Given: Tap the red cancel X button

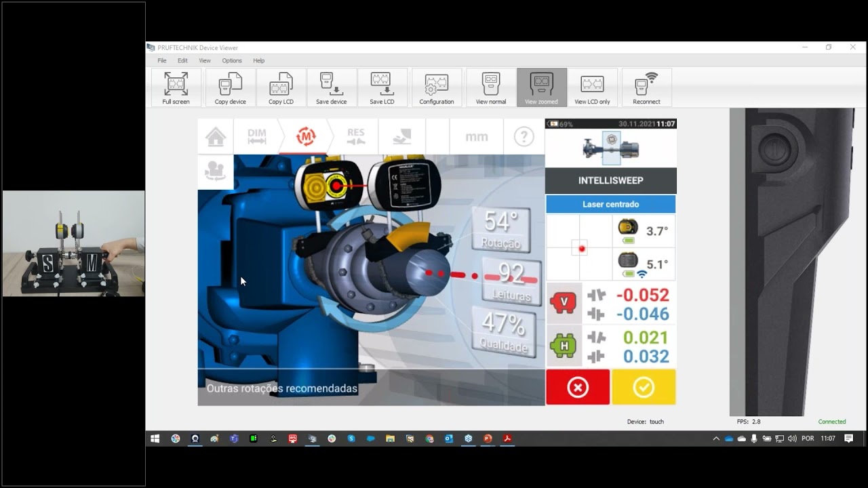Looking at the screenshot, I should pyautogui.click(x=578, y=387).
